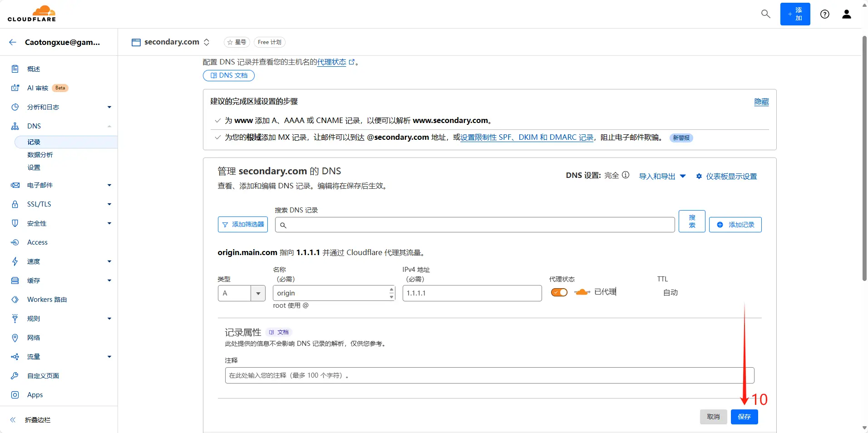The height and width of the screenshot is (433, 868).
Task: Click the 流量 traffic nodes icon
Action: tap(15, 357)
